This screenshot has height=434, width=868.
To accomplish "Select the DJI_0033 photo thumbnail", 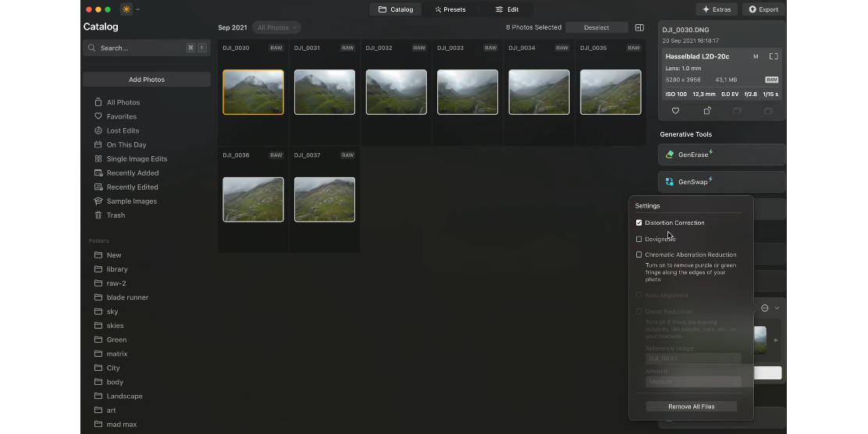I will click(x=467, y=92).
